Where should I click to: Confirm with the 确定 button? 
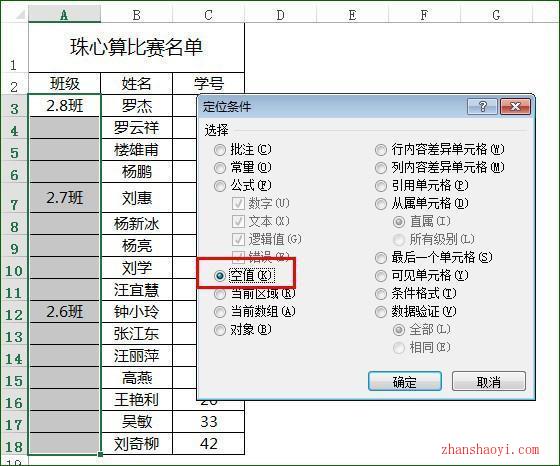[x=405, y=381]
